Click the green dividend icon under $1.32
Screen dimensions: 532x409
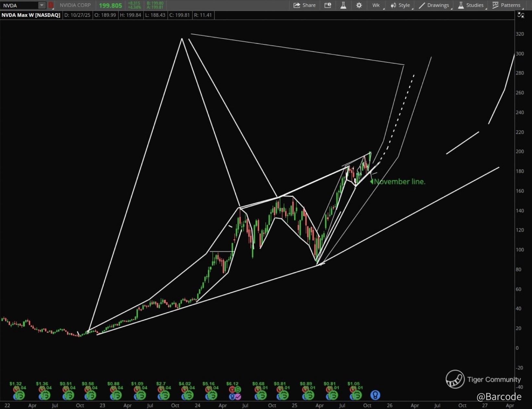coord(20,395)
